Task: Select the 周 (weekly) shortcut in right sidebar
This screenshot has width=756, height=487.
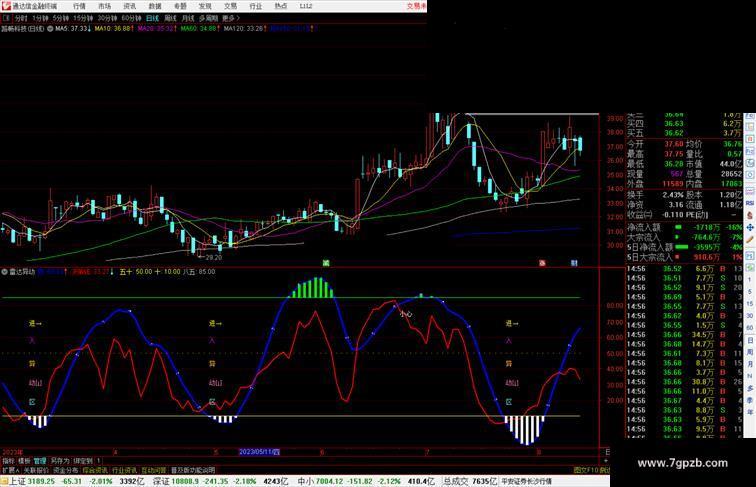Action: pos(750,352)
